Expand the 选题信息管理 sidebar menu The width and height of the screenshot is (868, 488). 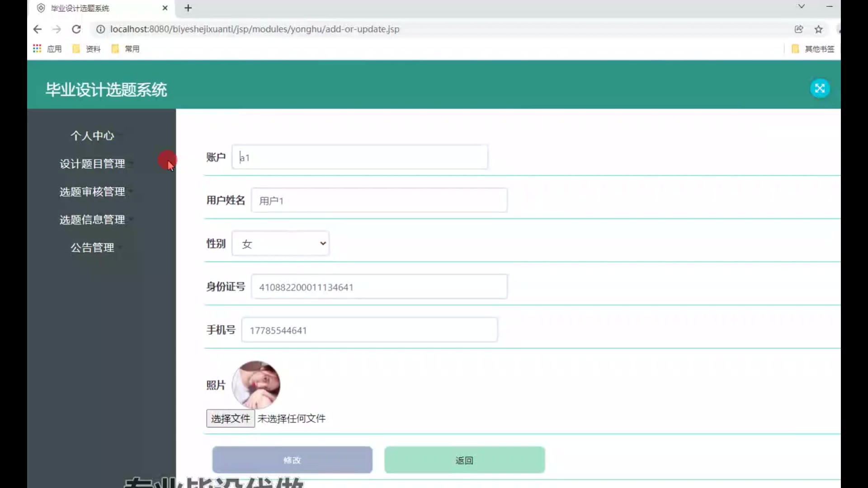[x=93, y=220]
